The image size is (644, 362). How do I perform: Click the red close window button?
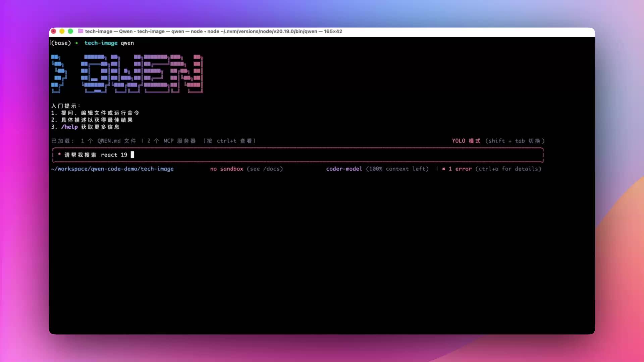(x=53, y=31)
